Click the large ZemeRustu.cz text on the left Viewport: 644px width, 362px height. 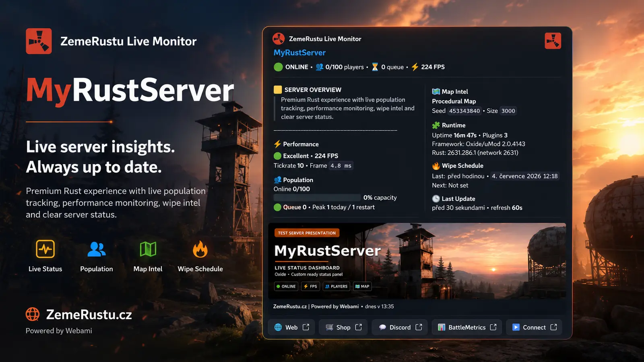point(89,315)
